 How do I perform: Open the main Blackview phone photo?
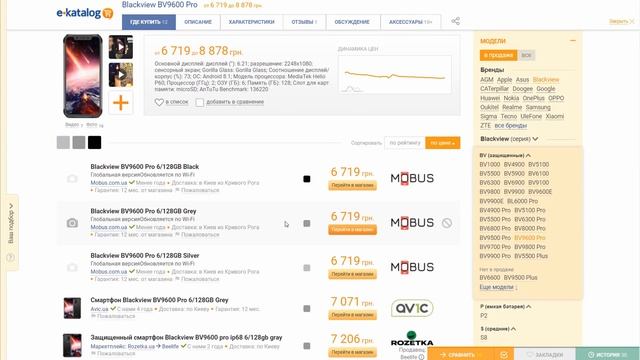click(83, 76)
